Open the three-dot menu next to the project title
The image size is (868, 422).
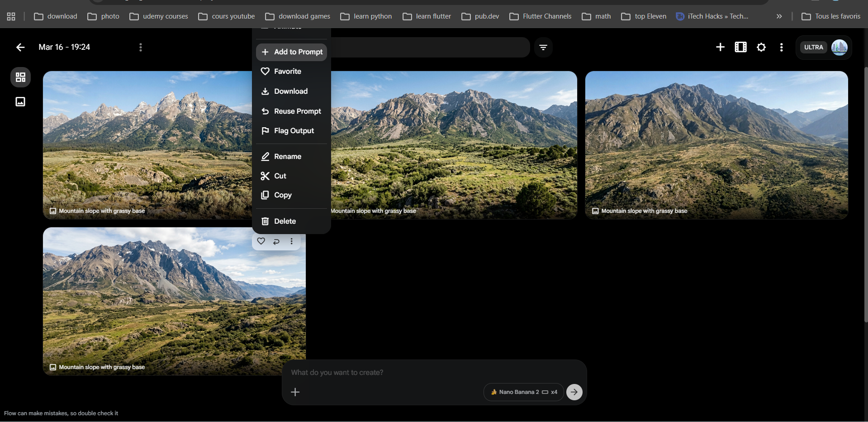[141, 47]
